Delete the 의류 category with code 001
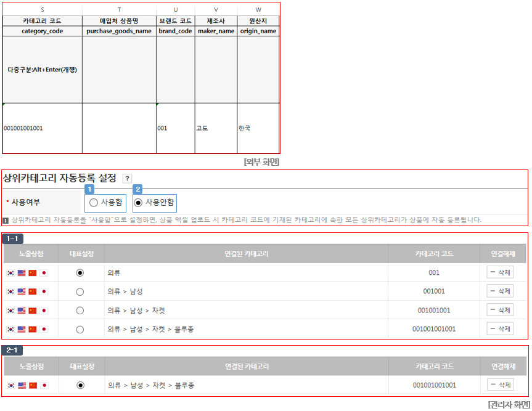 click(500, 272)
